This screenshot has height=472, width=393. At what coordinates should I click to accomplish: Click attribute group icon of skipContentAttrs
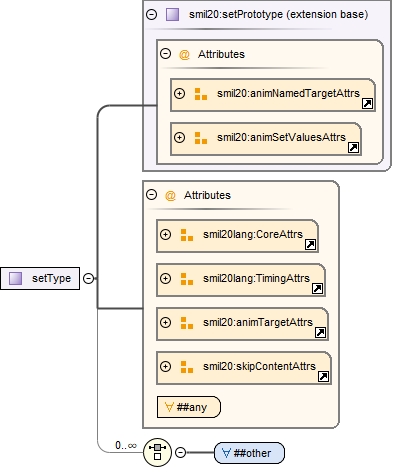187,367
